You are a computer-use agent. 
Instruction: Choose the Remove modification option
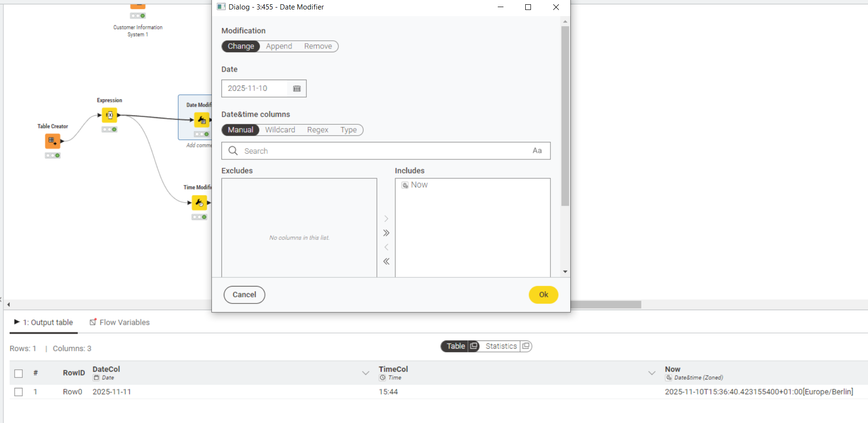(x=318, y=46)
